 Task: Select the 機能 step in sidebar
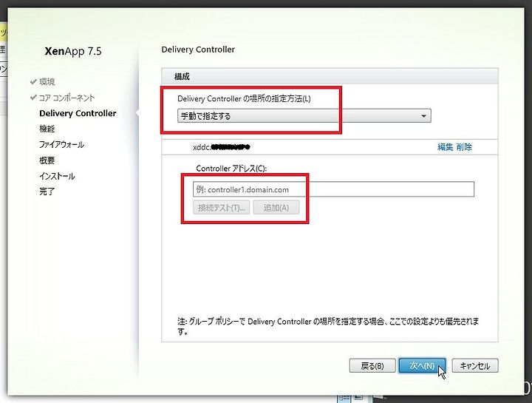coord(47,129)
